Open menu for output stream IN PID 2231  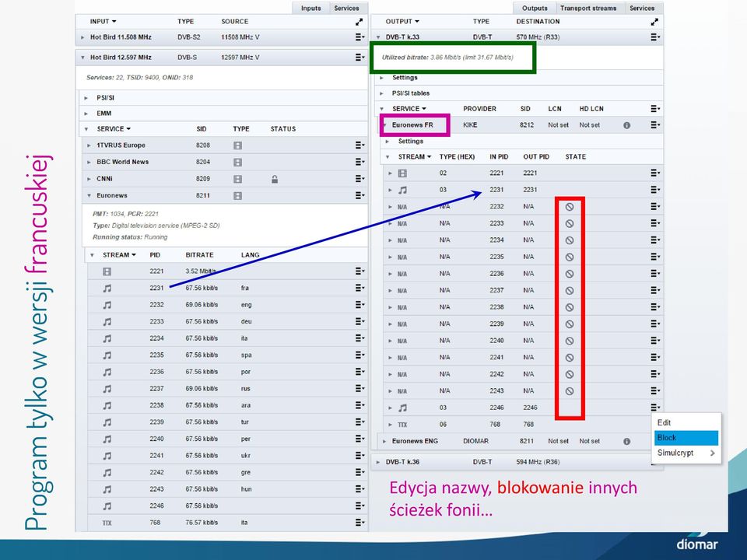click(x=655, y=190)
